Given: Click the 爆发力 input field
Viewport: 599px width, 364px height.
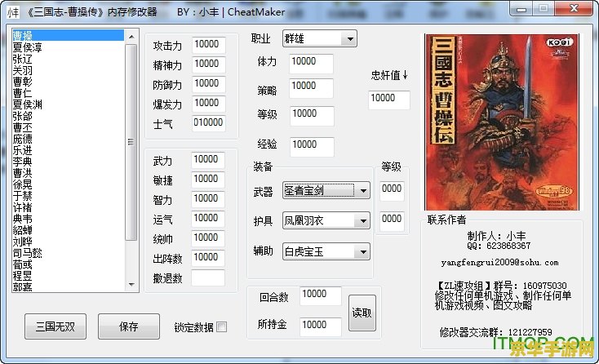Looking at the screenshot, I should (209, 104).
